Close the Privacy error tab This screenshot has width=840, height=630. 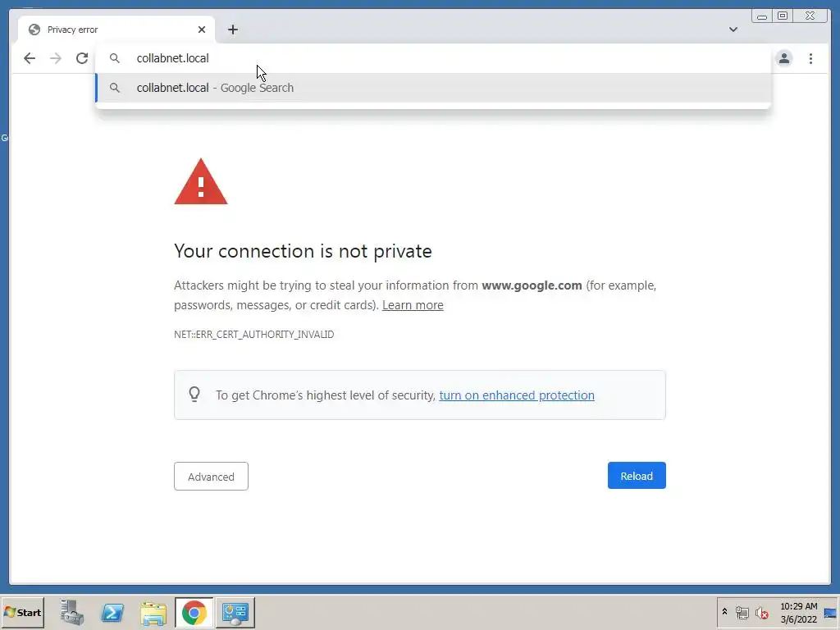202,30
